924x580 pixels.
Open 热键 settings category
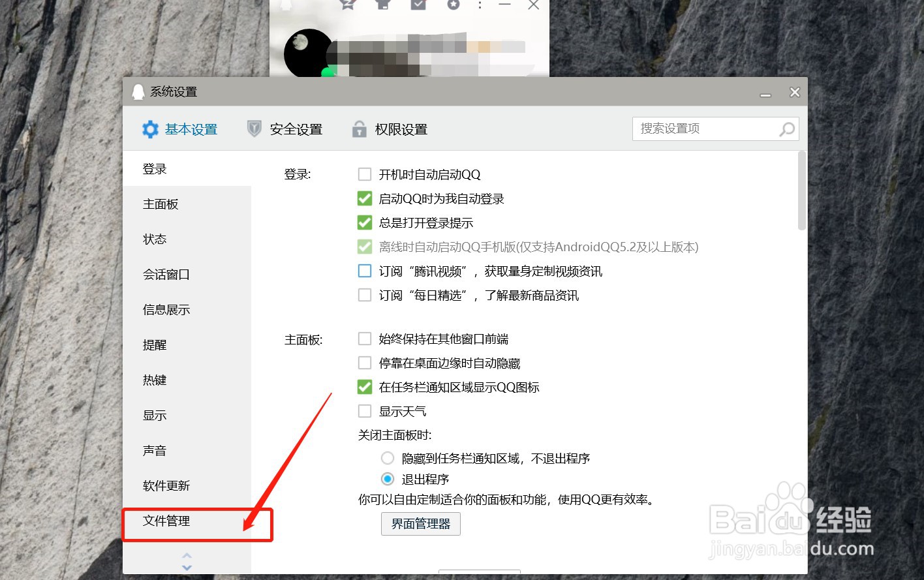click(187, 380)
